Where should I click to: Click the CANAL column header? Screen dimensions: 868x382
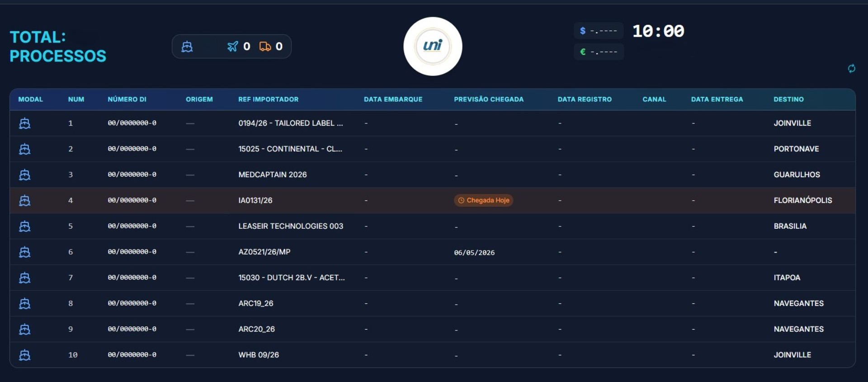tap(654, 99)
